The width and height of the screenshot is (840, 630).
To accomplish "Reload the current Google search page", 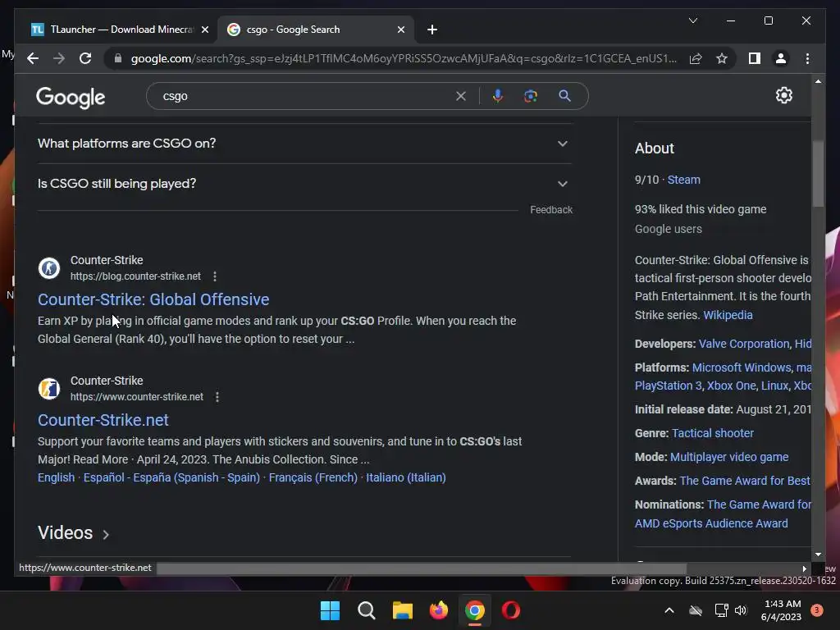I will coord(85,58).
